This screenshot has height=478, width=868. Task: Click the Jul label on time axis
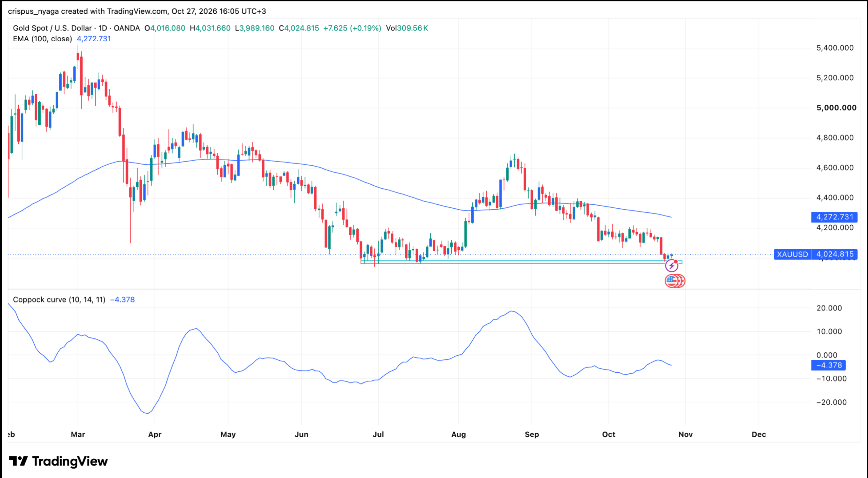pos(378,434)
